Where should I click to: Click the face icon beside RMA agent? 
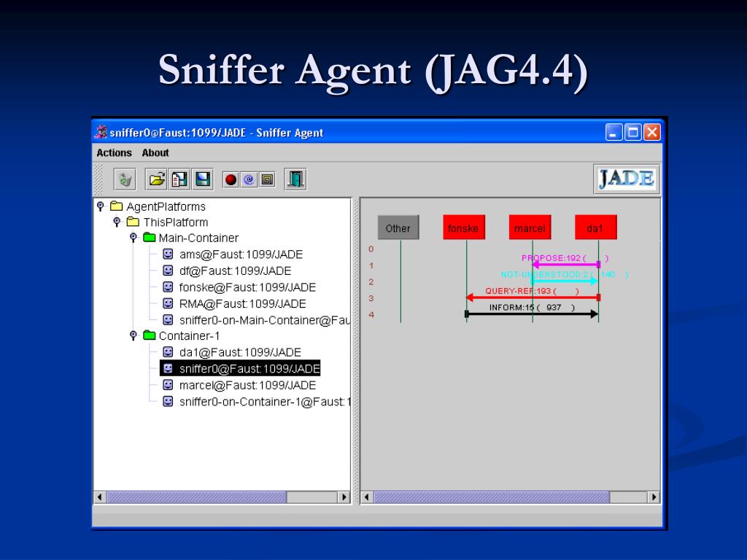[168, 303]
